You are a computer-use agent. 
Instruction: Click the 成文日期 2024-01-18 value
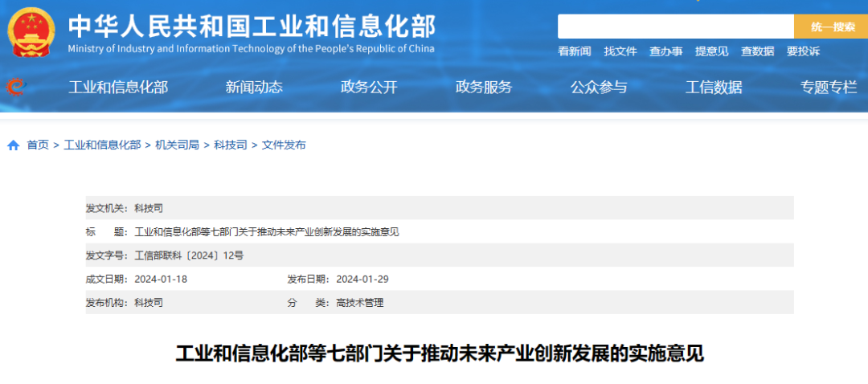point(161,279)
